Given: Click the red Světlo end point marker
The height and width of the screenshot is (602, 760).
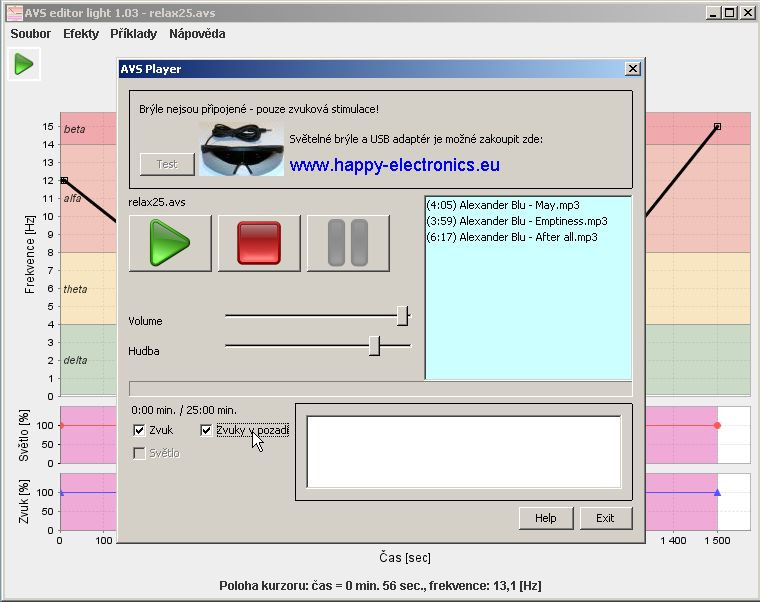Looking at the screenshot, I should pyautogui.click(x=717, y=426).
